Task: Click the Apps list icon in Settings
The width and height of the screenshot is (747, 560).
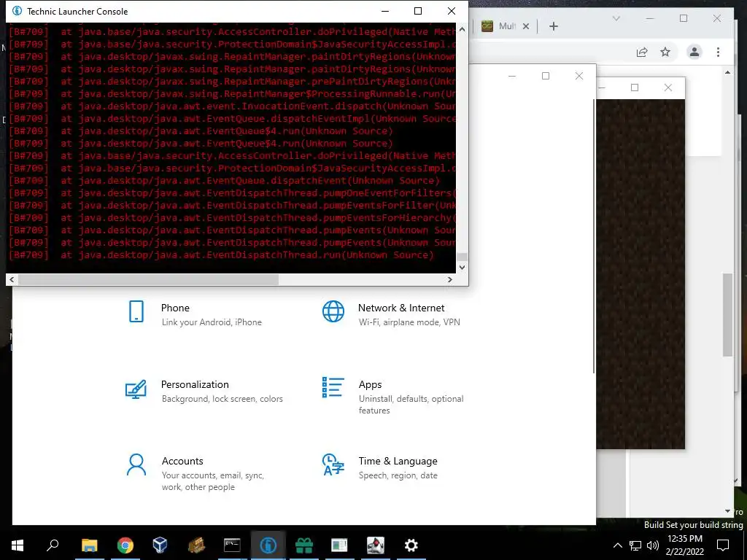Action: click(333, 388)
